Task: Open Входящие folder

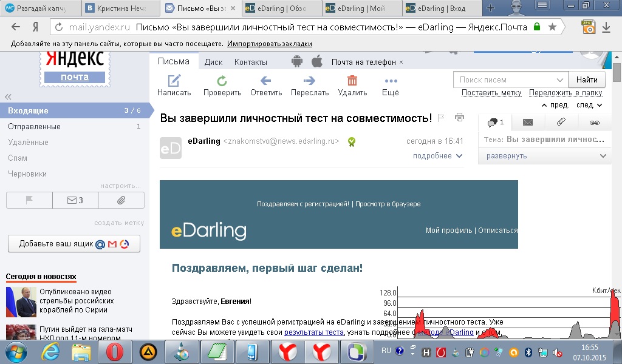Action: pyautogui.click(x=74, y=110)
